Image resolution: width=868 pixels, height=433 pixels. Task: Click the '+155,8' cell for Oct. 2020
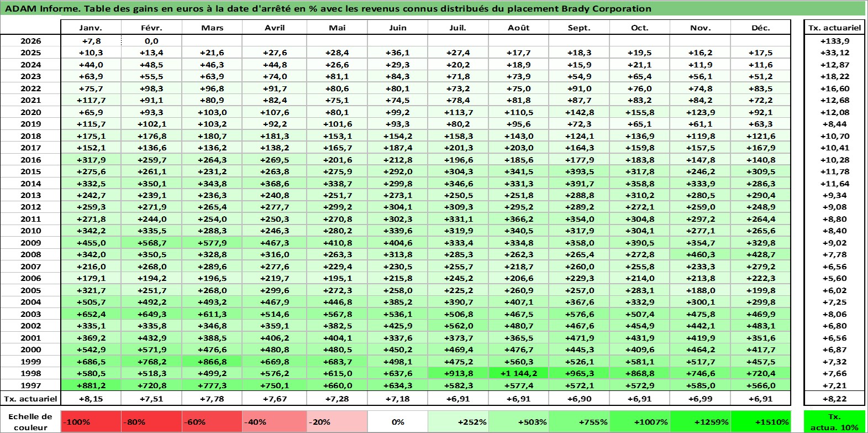pyautogui.click(x=640, y=112)
